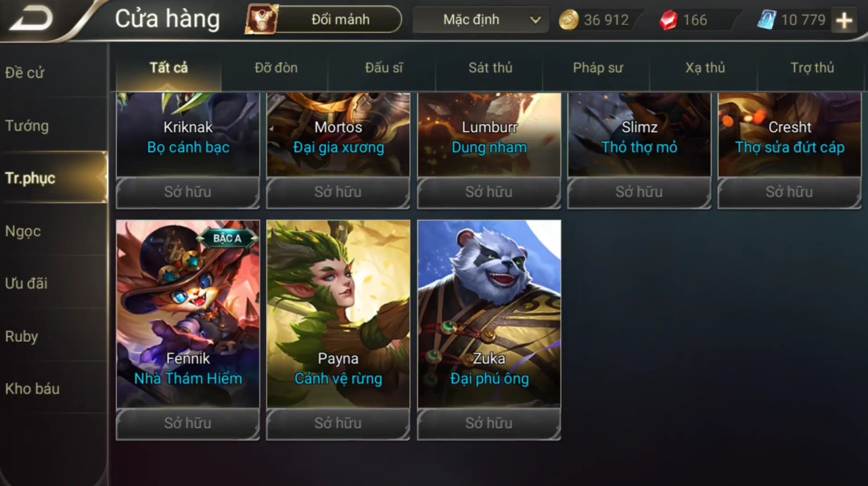The height and width of the screenshot is (486, 868).
Task: Expand the Mặc định dropdown arrow
Action: click(x=535, y=20)
